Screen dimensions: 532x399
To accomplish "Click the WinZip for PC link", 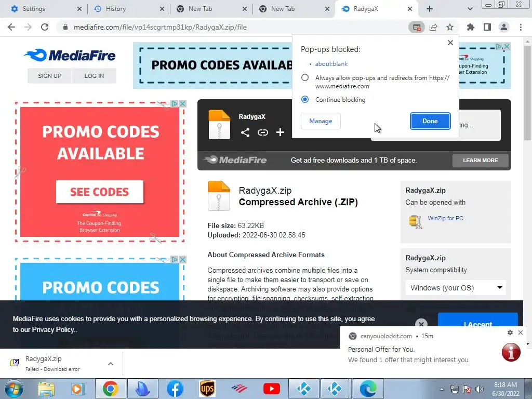I will (x=445, y=218).
